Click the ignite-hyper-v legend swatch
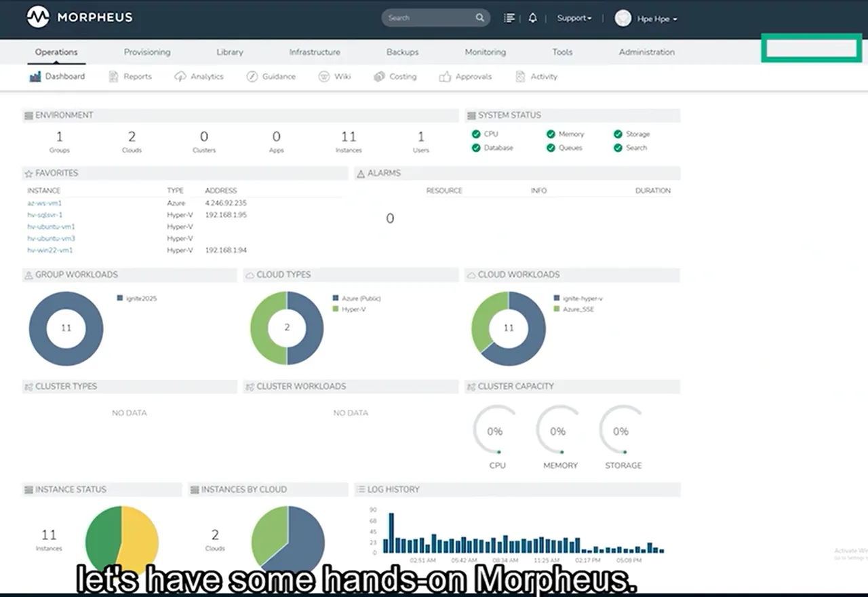Image resolution: width=868 pixels, height=597 pixels. (x=557, y=298)
